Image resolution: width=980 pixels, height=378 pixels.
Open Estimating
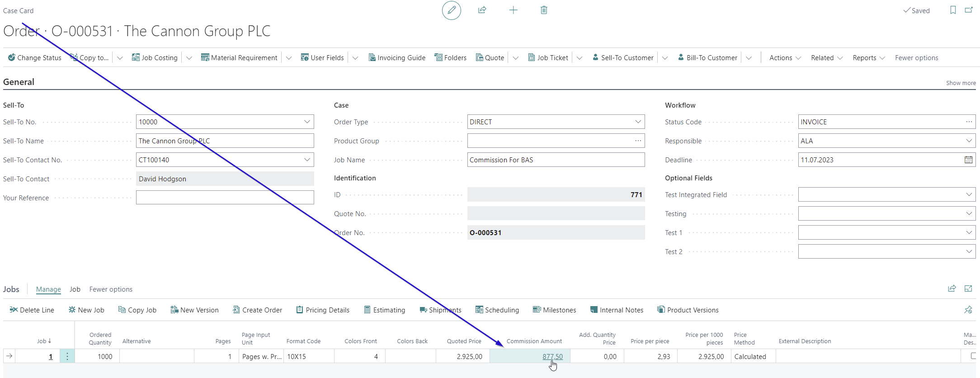pos(385,310)
